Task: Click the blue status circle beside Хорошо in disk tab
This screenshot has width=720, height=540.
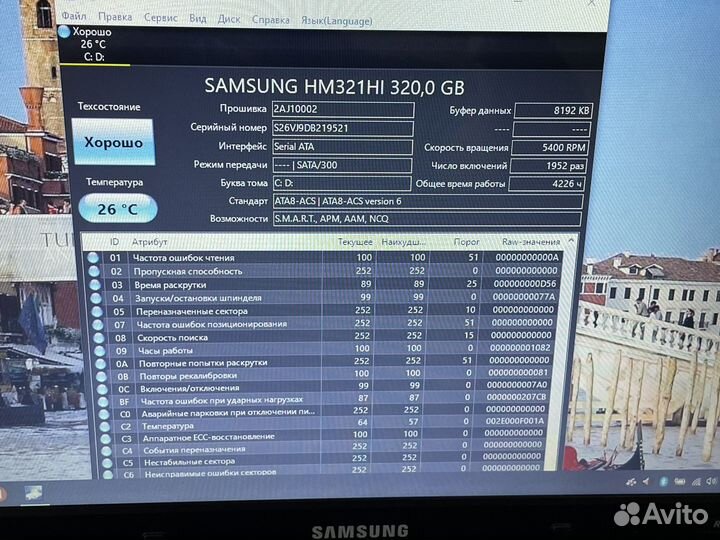Action: pos(65,32)
